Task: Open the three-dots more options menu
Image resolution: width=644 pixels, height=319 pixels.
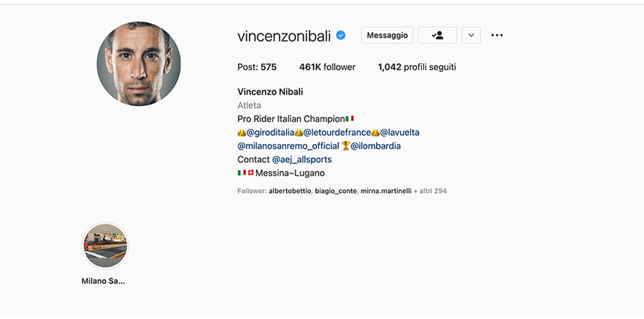Action: point(497,35)
